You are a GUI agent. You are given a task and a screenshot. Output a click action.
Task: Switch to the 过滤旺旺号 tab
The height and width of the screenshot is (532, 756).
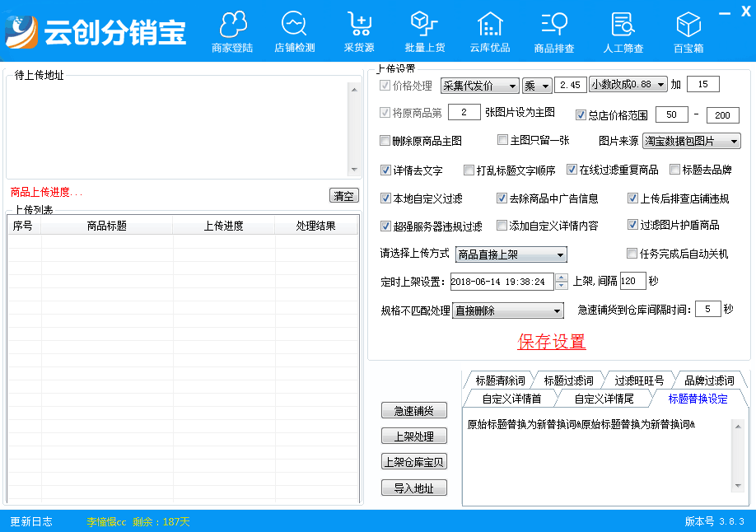[639, 380]
